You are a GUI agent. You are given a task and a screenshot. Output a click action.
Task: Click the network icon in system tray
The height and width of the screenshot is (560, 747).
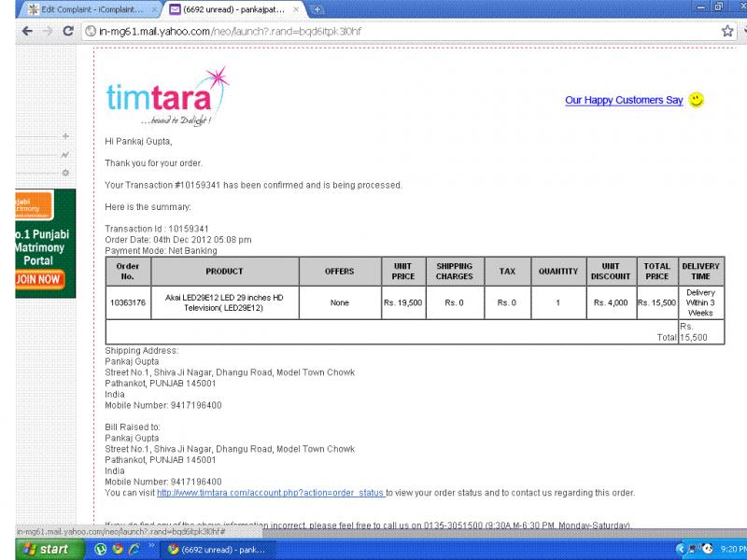tap(694, 549)
